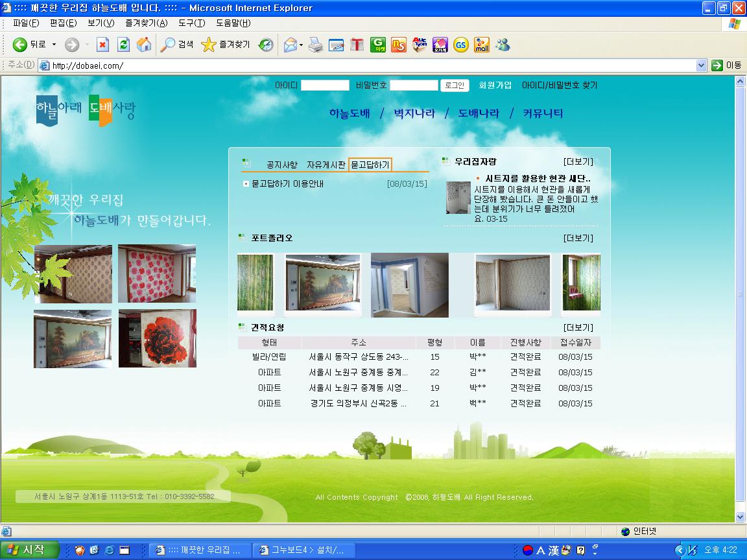
Task: Click the green G마켓 toolbar icon
Action: pos(378,45)
